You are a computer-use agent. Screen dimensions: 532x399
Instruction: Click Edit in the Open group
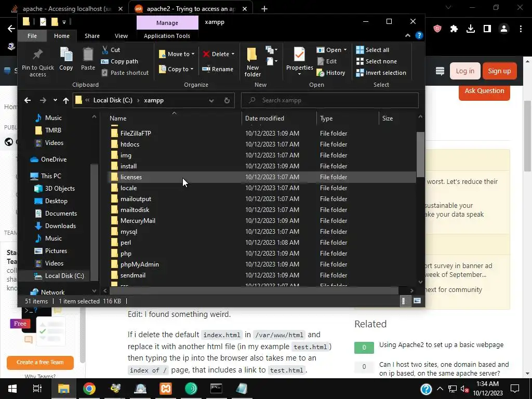click(x=327, y=61)
